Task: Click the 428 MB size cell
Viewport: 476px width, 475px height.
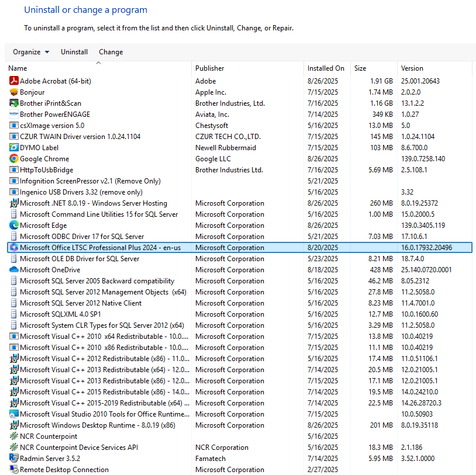Action: pos(381,270)
